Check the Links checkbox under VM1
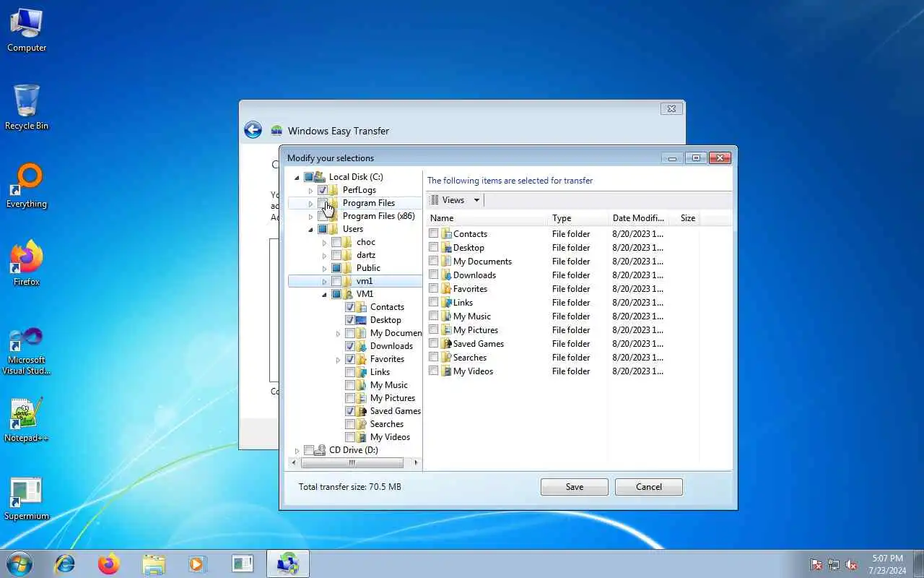This screenshot has height=578, width=924. [x=350, y=372]
